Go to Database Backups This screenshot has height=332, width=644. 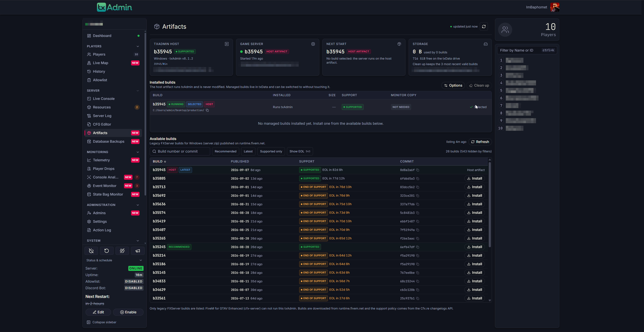point(113,142)
